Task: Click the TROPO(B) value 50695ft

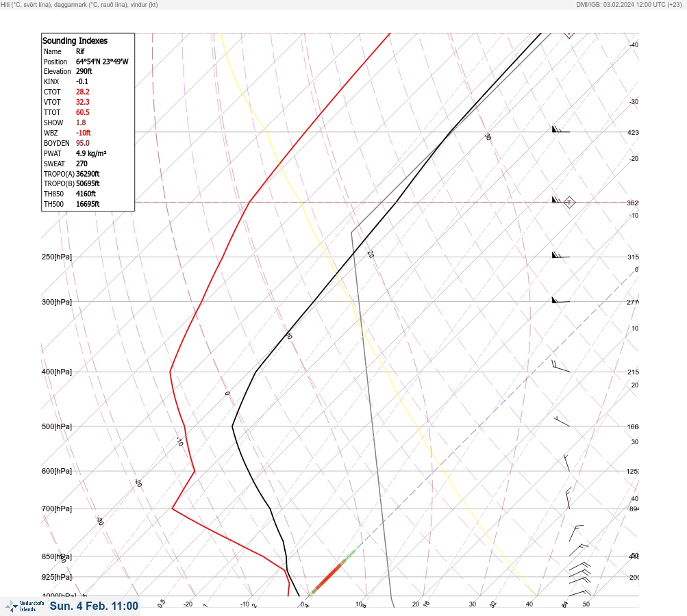Action: coord(88,183)
